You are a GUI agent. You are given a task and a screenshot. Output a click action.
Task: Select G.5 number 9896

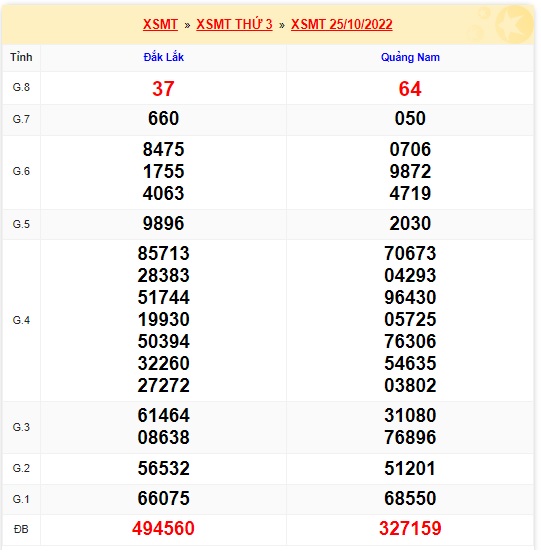[163, 223]
